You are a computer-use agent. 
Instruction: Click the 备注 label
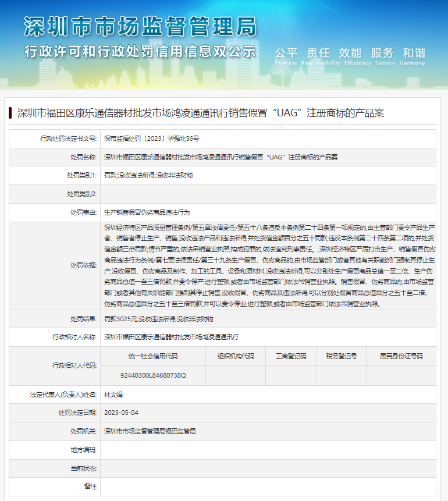pos(90,486)
